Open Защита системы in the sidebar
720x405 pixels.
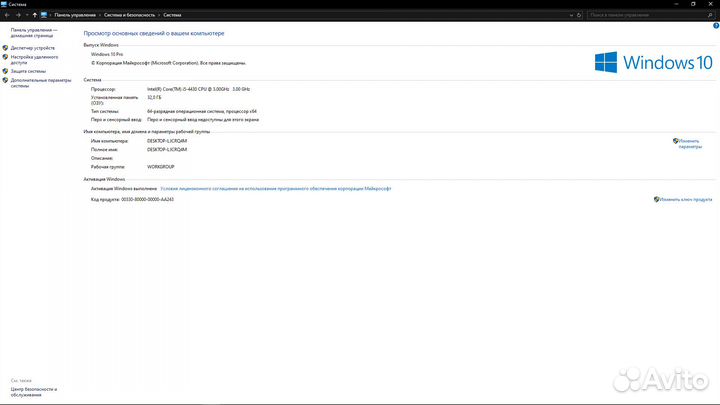(x=28, y=71)
